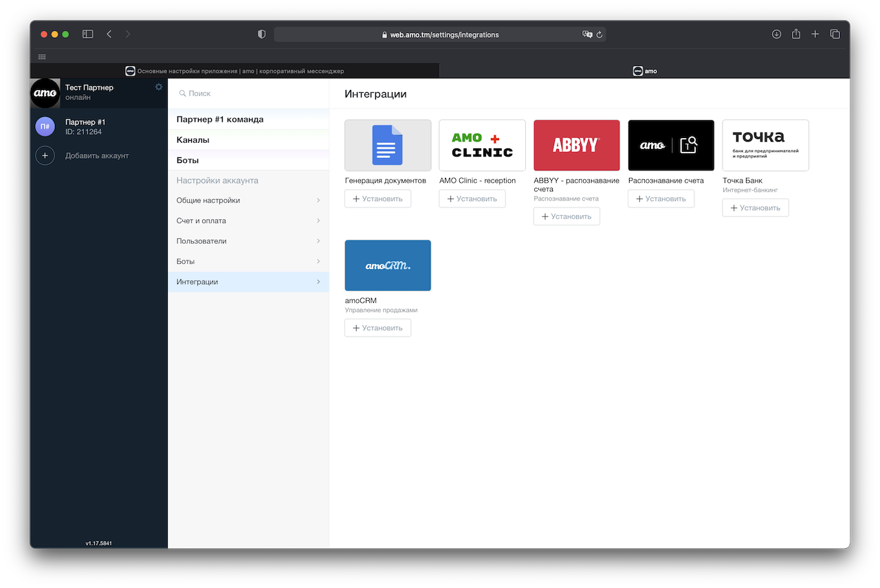Screen dimensions: 880x588
Task: Click the Интеграции page heading
Action: tap(375, 94)
